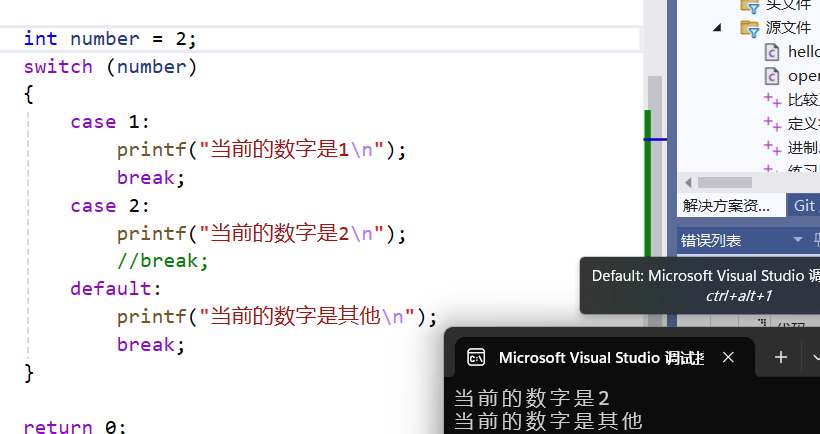This screenshot has width=820, height=434.
Task: Click the printf line with 当前的数字是2
Action: pyautogui.click(x=261, y=233)
